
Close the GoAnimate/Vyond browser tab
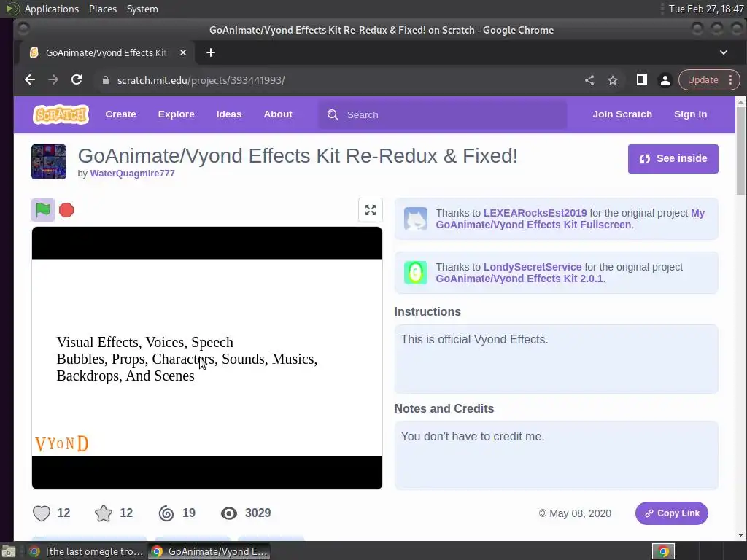(x=183, y=52)
